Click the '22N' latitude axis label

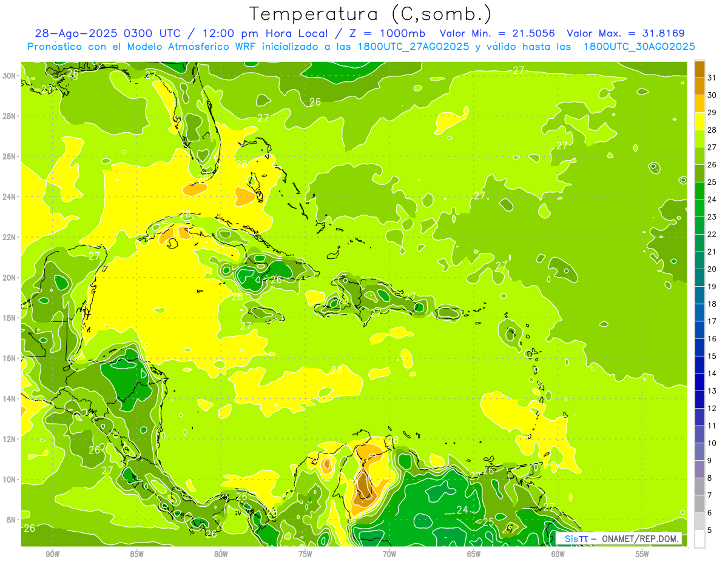coord(9,237)
